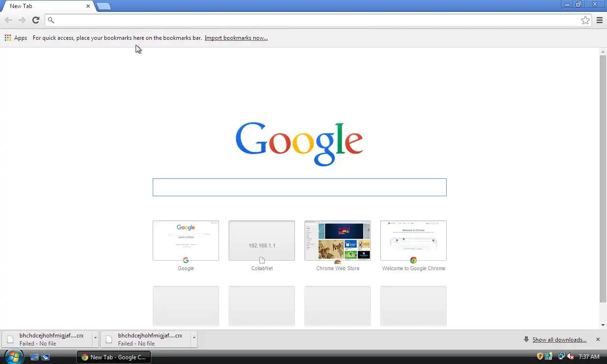Reload the current page

(36, 20)
